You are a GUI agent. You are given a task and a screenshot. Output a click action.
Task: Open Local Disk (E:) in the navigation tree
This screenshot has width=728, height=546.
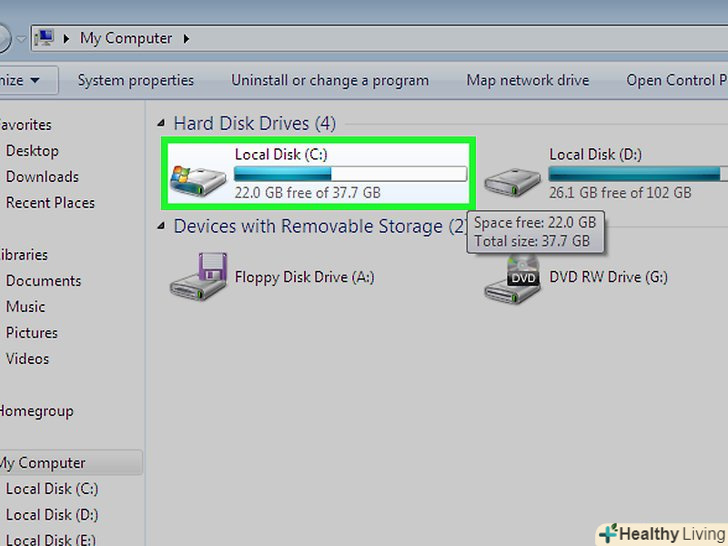[51, 540]
